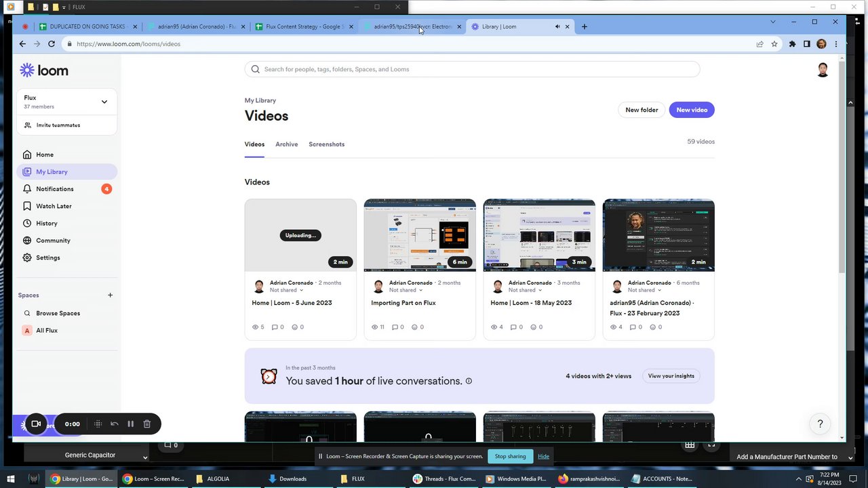
Task: Bookmark this page with star icon
Action: [x=774, y=44]
